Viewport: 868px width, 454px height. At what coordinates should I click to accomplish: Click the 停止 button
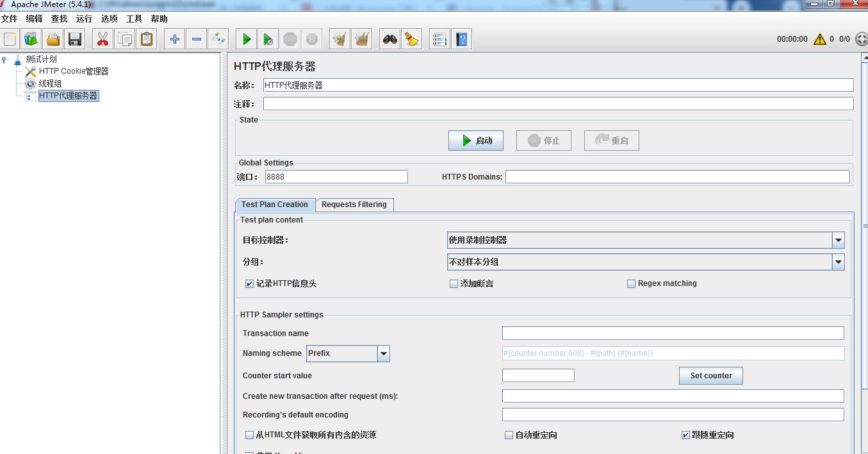[x=543, y=140]
